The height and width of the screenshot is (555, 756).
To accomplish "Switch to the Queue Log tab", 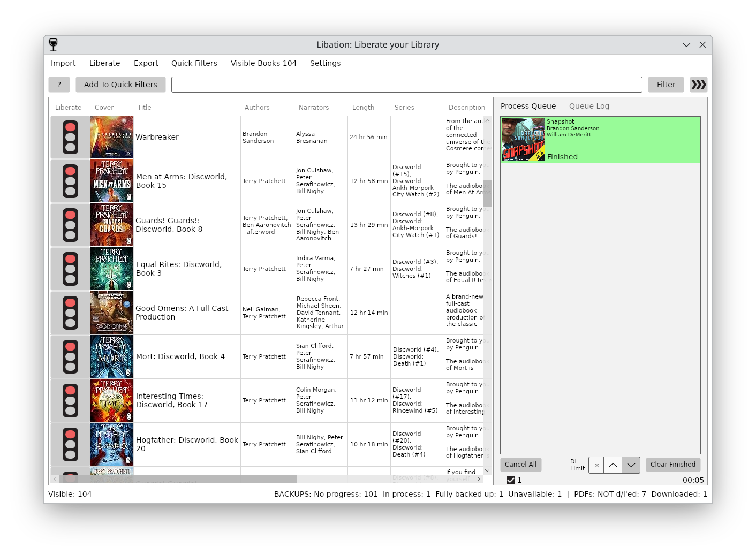I will tap(589, 106).
